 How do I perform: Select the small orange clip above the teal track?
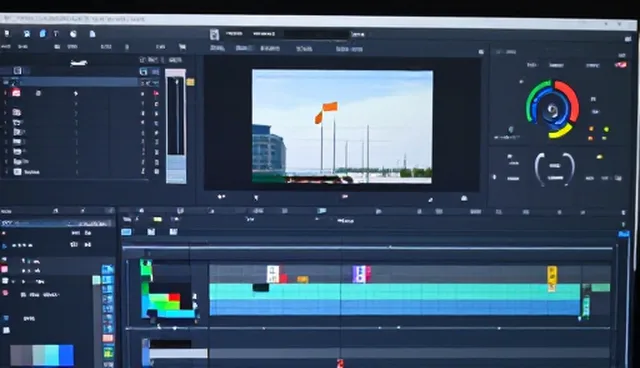coord(303,279)
